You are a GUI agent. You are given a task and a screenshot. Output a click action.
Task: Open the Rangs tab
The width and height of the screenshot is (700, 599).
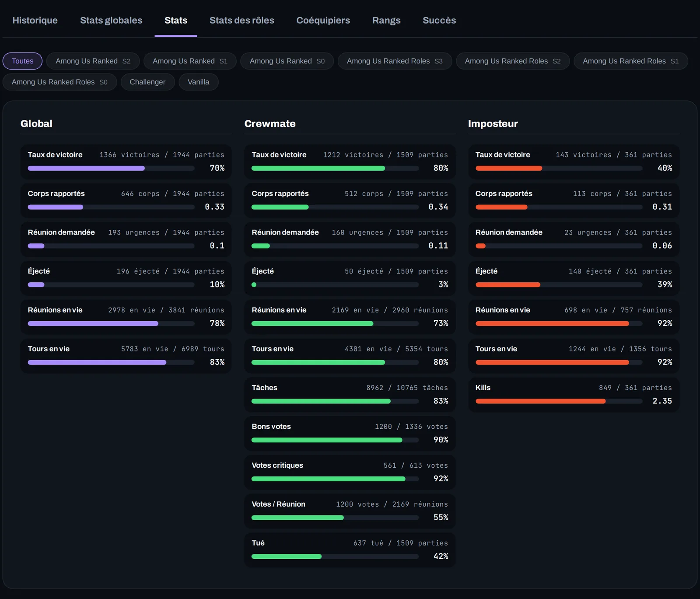(x=386, y=20)
